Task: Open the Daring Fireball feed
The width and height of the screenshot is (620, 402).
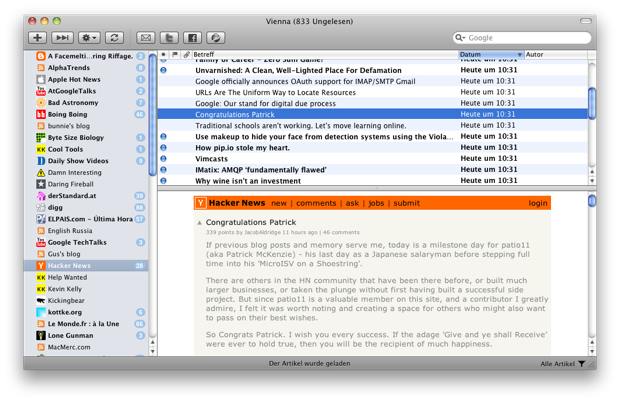Action: 86,184
